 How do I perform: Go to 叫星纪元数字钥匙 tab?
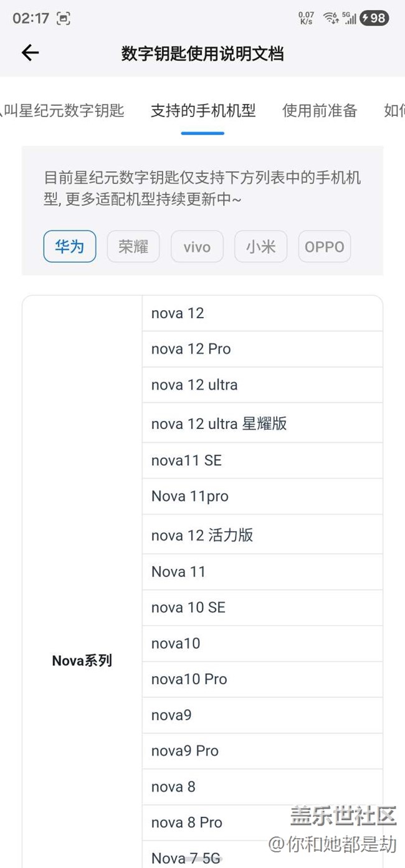coord(62,111)
